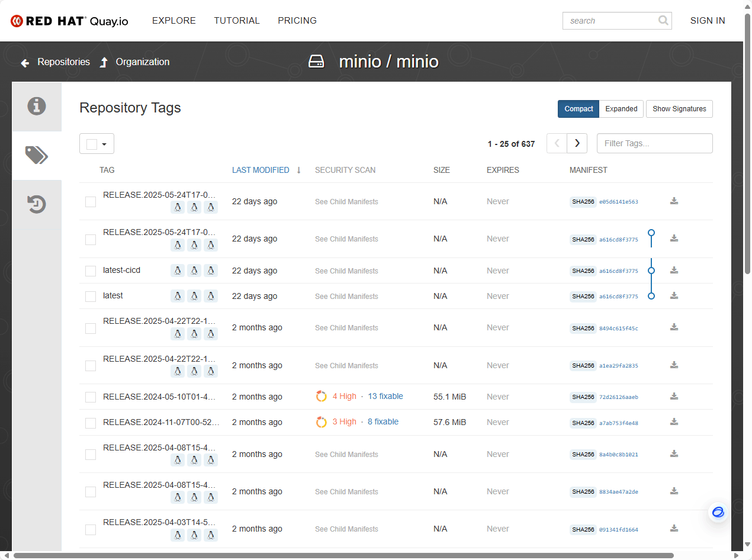Open the EXPLORE menu item
This screenshot has width=752, height=560.
point(174,21)
